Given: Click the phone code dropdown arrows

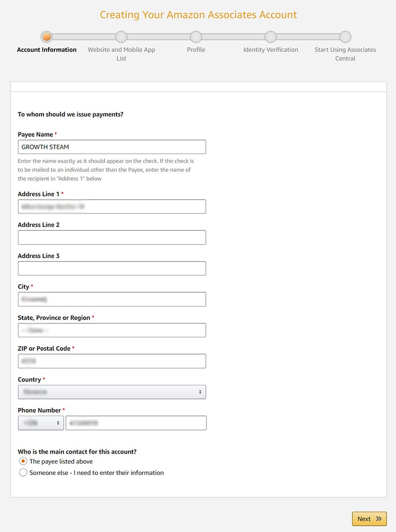Looking at the screenshot, I should (x=59, y=423).
